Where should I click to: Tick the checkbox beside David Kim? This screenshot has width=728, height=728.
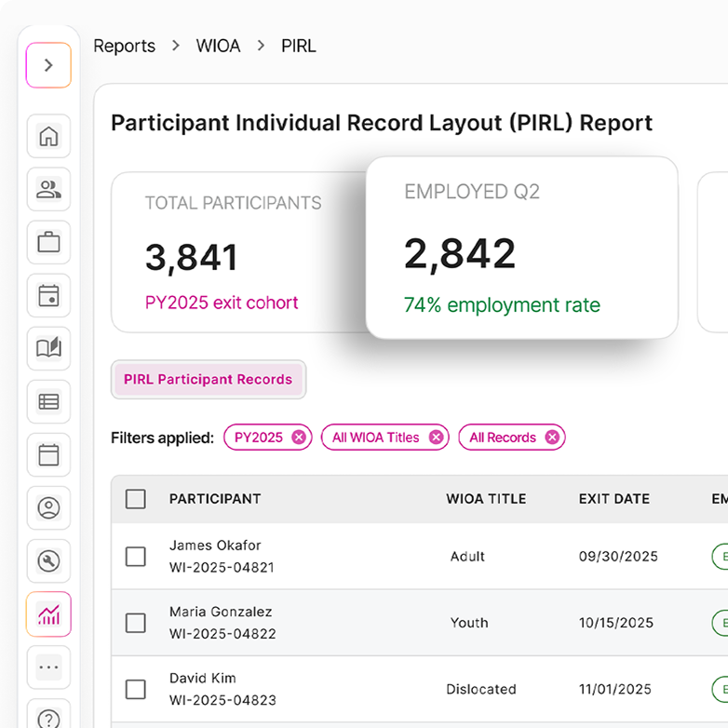[x=136, y=689]
